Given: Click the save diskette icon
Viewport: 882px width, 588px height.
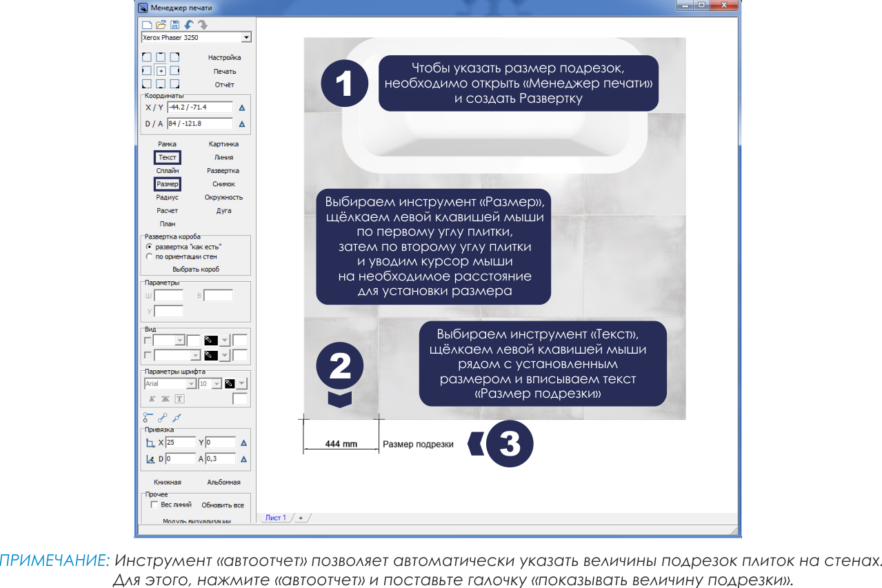Looking at the screenshot, I should [175, 25].
